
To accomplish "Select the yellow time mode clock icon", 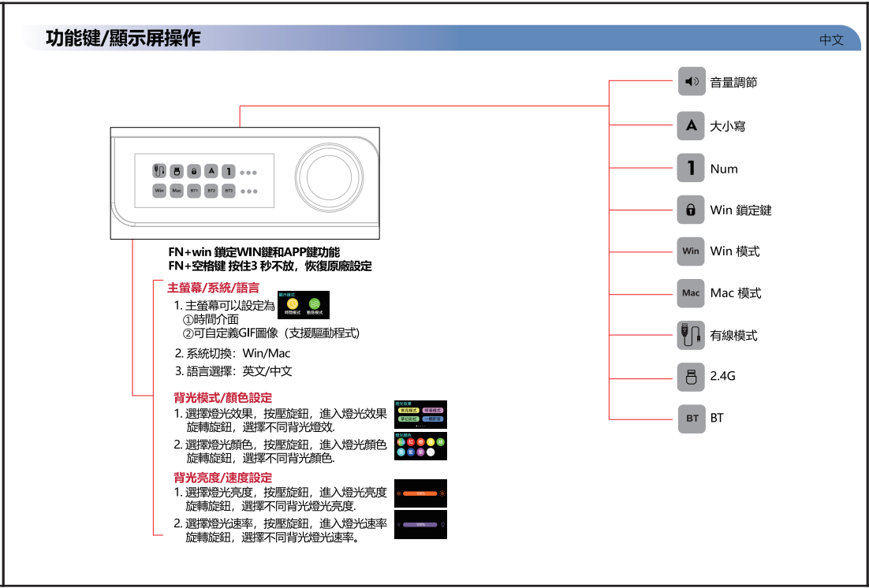I will click(293, 303).
